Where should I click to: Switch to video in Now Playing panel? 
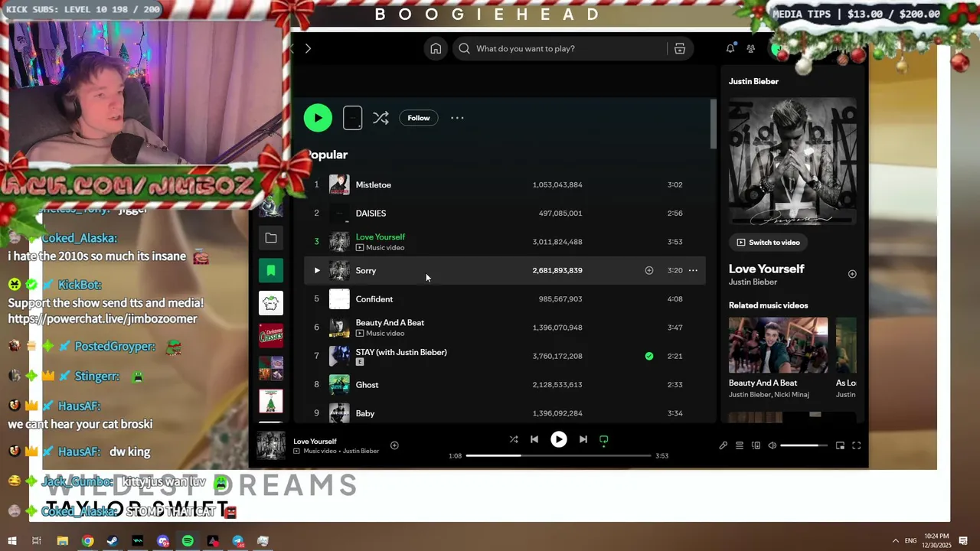768,243
